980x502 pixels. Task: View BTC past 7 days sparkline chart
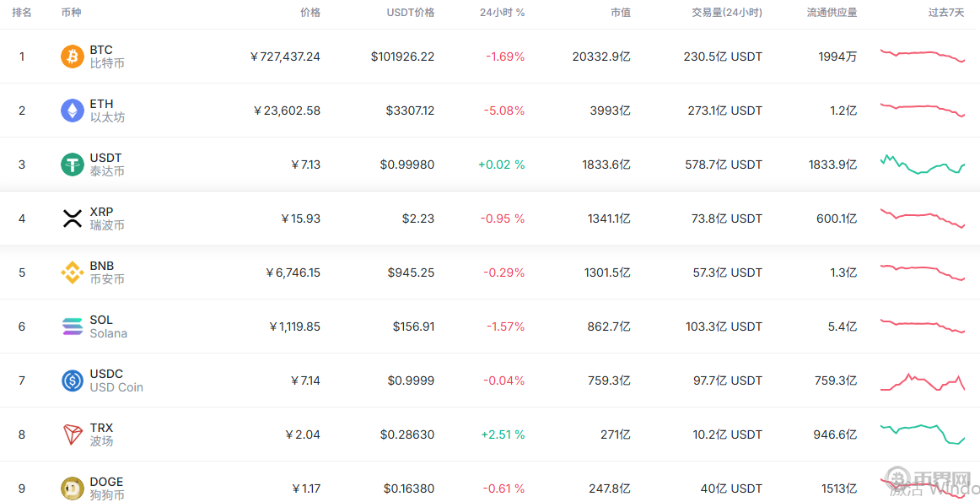coord(923,56)
